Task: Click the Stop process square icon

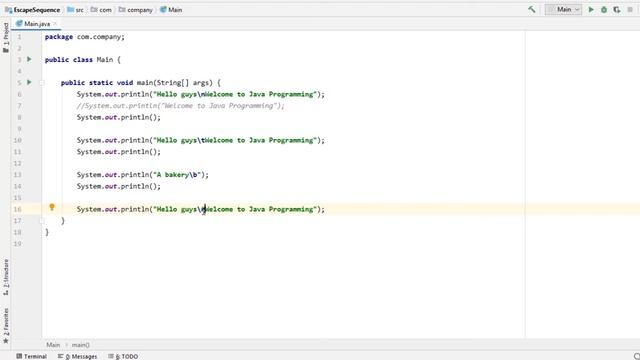Action: point(630,9)
